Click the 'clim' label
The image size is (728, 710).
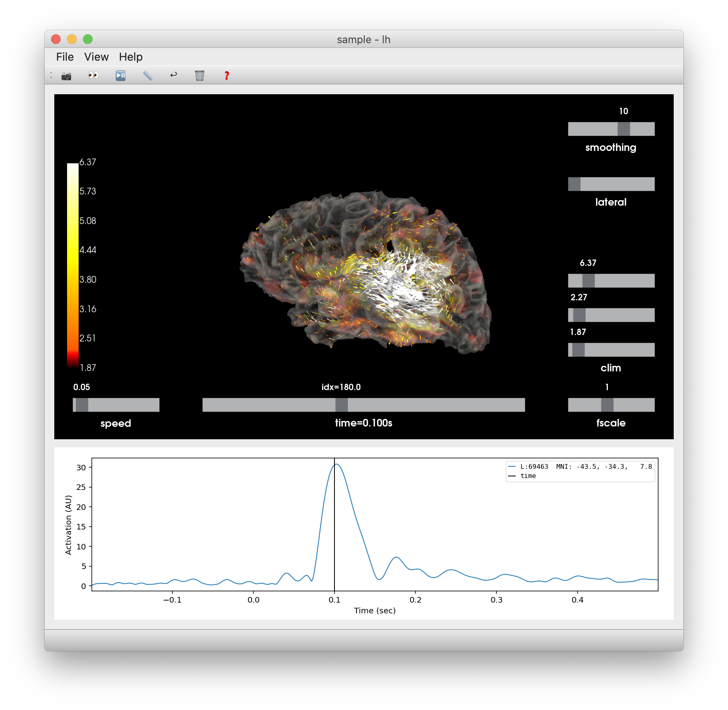611,368
